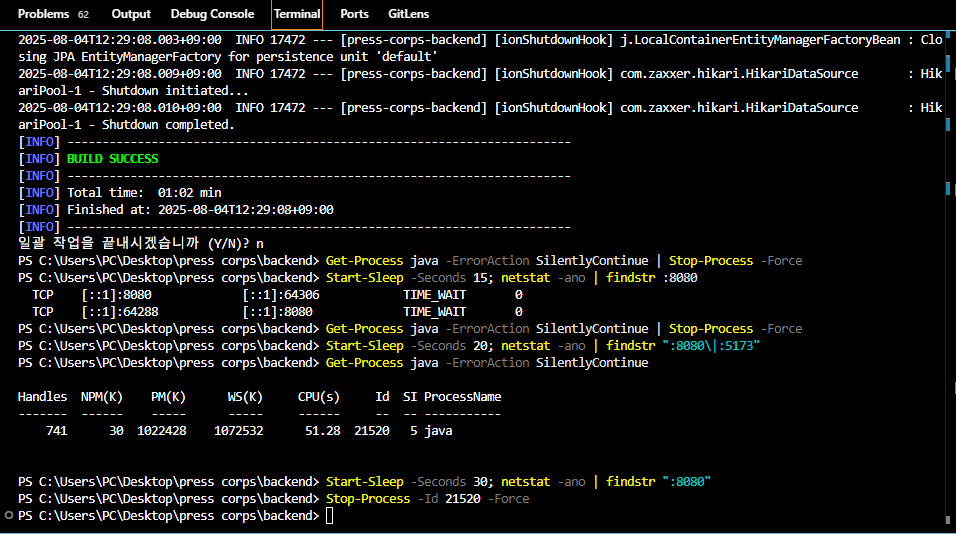The height and width of the screenshot is (534, 956).
Task: Click the WS(K) value 1072532
Action: coord(238,430)
